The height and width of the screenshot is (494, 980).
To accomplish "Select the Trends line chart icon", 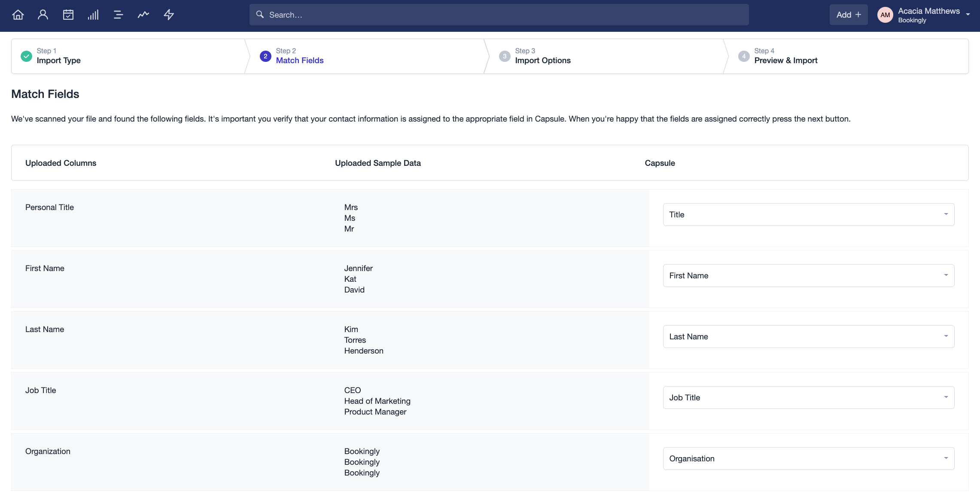I will click(143, 14).
